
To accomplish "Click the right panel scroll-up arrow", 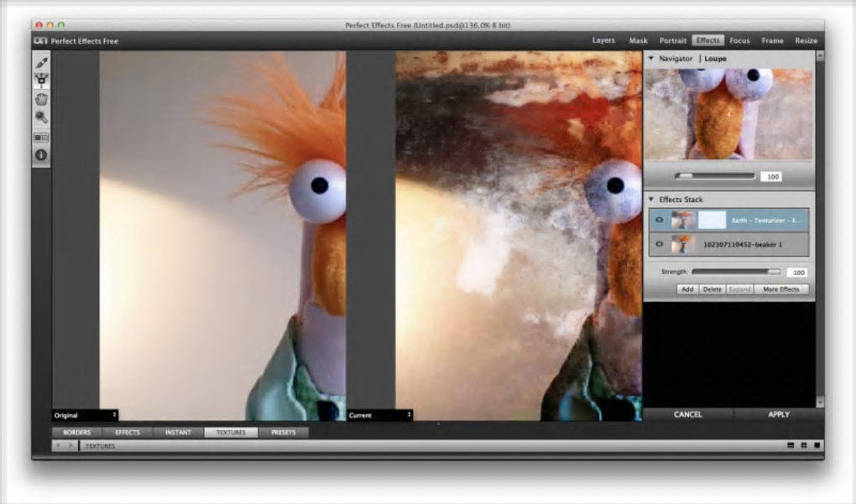I will click(819, 55).
